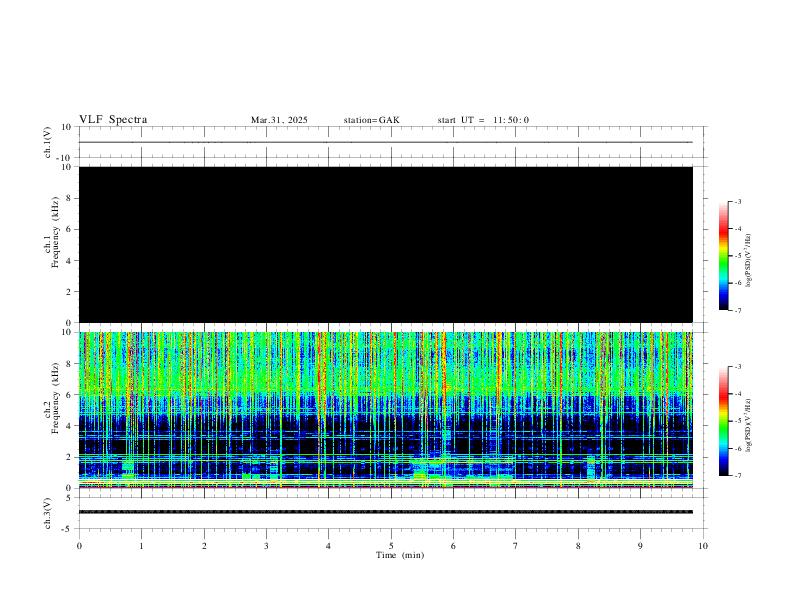Click the ch.2 colorbar "log(PSD)" unit label

click(748, 425)
